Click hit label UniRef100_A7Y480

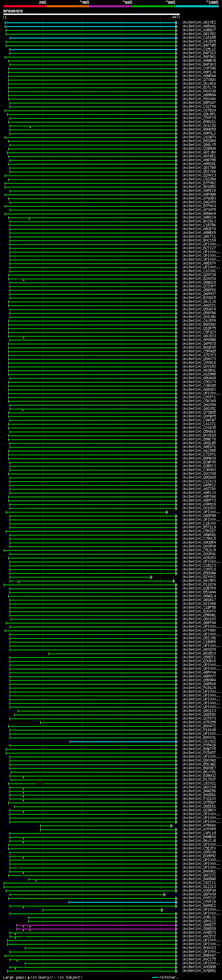coord(199,630)
